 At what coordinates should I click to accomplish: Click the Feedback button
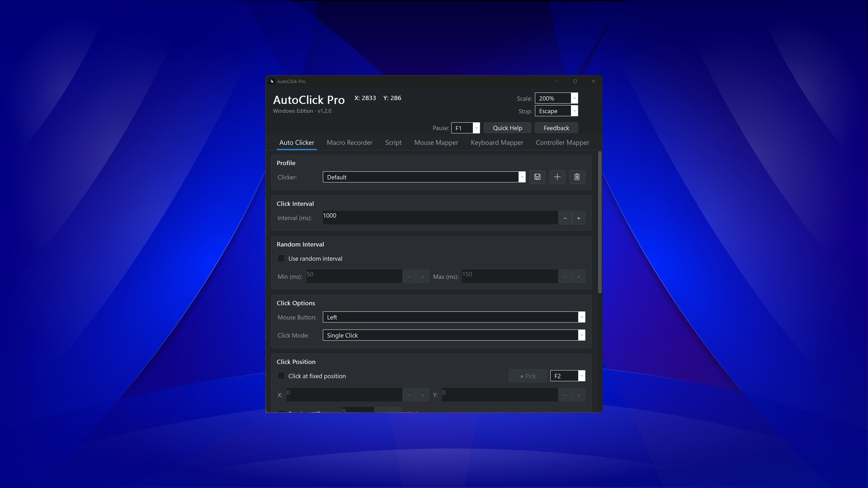[557, 128]
